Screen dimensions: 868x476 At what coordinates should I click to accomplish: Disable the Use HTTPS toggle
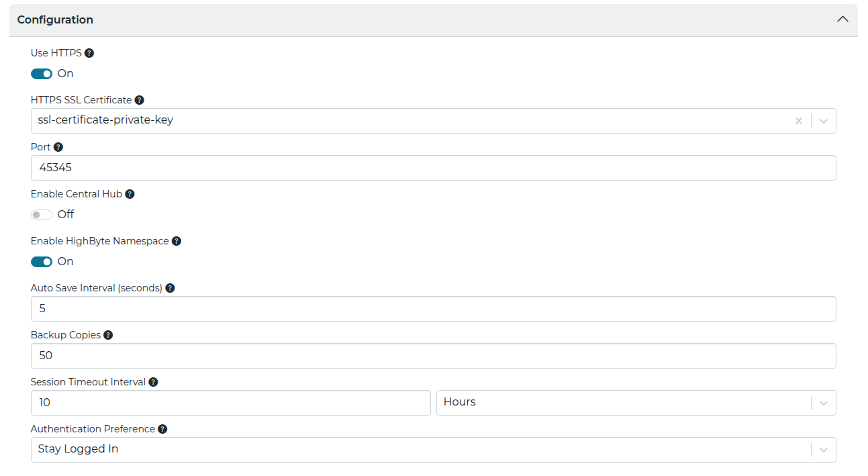click(x=41, y=73)
